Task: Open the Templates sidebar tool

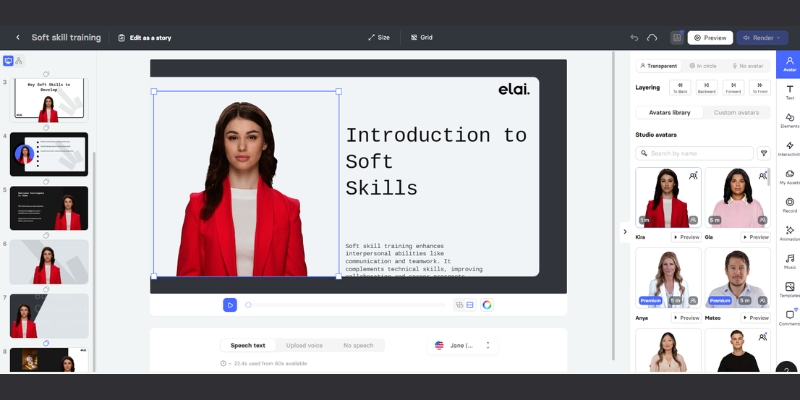Action: (789, 290)
